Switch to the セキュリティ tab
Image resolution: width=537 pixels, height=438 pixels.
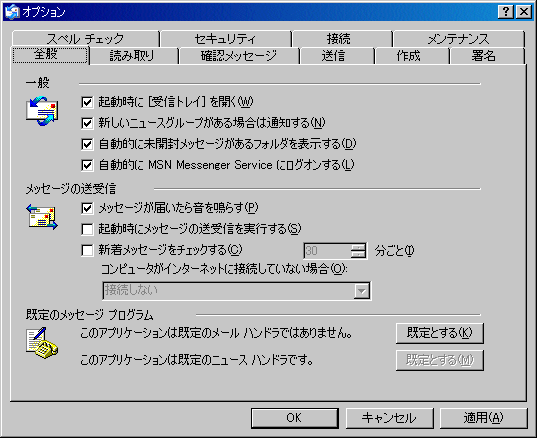point(225,39)
